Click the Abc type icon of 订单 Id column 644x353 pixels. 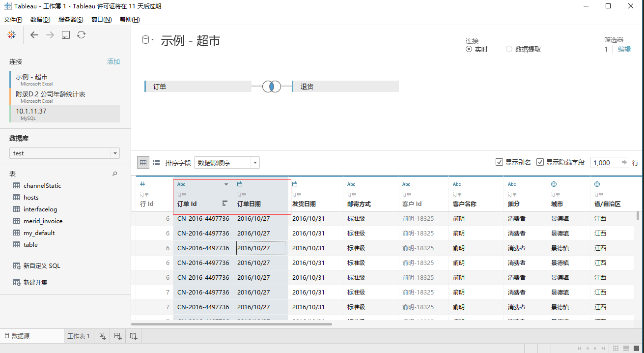coord(181,184)
